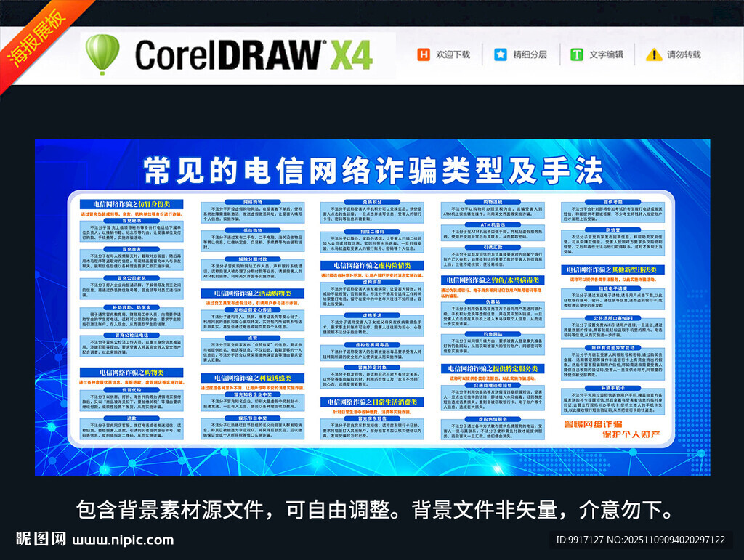Click the heading 电信网络诈骗之利益诱惑类

coord(252,378)
